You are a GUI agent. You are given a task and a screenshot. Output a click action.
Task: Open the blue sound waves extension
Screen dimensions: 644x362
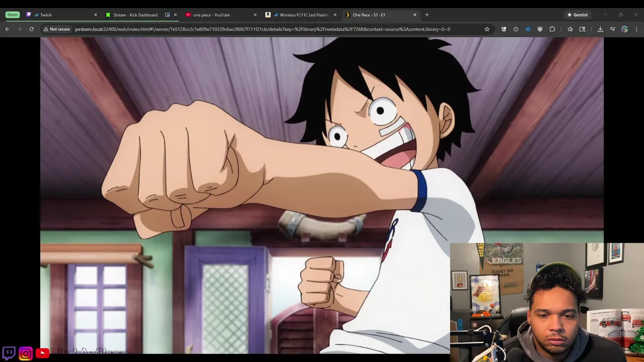[528, 29]
